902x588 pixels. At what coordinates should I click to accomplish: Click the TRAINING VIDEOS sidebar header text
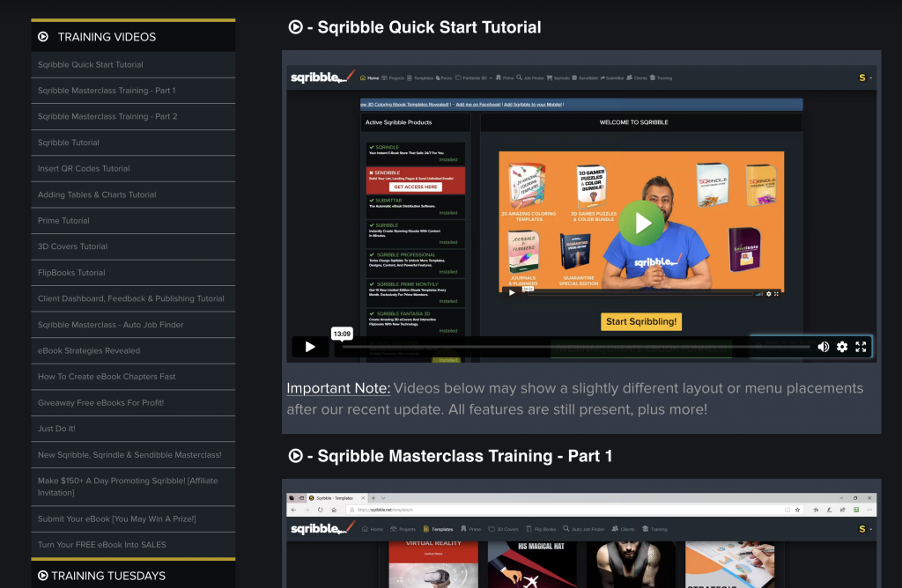[107, 37]
